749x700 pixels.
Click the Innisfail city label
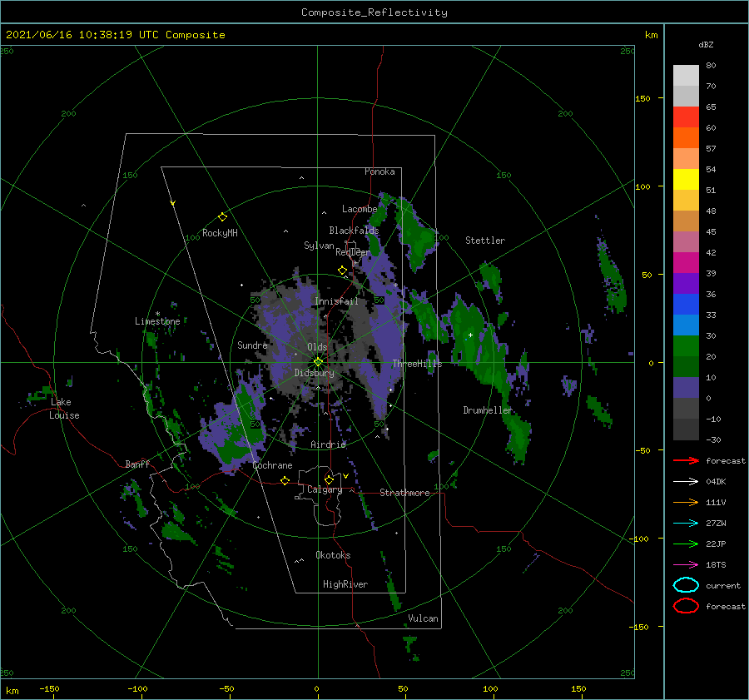tap(336, 301)
